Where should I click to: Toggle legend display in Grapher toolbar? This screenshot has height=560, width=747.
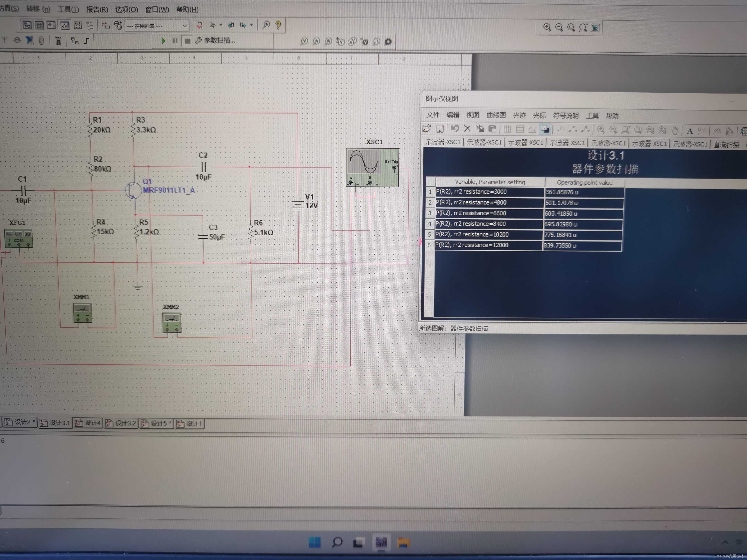(520, 129)
